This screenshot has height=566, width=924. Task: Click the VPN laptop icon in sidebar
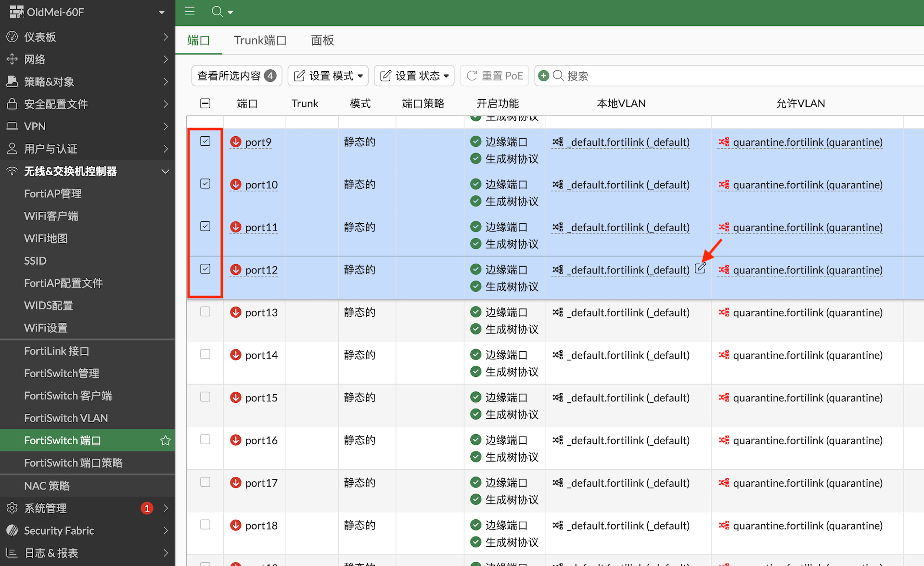pyautogui.click(x=12, y=127)
